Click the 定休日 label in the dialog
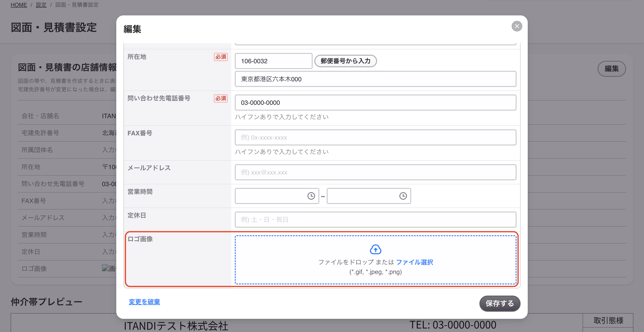Screen dimensions: 644x332 (x=137, y=215)
